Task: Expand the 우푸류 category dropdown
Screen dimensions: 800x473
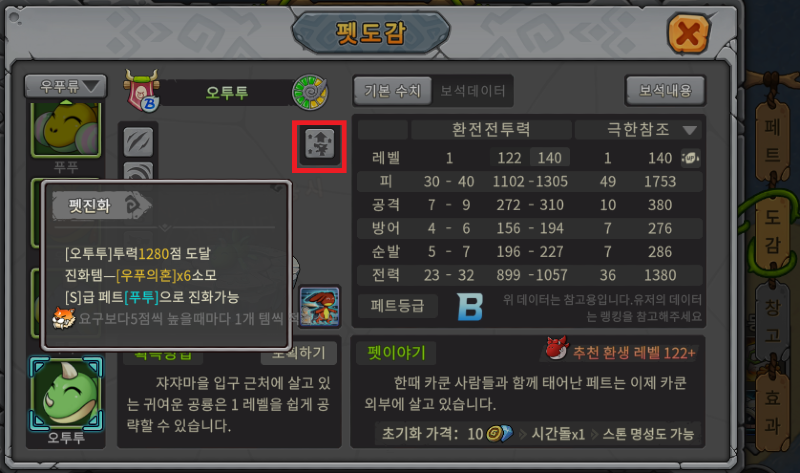Action: pos(66,86)
